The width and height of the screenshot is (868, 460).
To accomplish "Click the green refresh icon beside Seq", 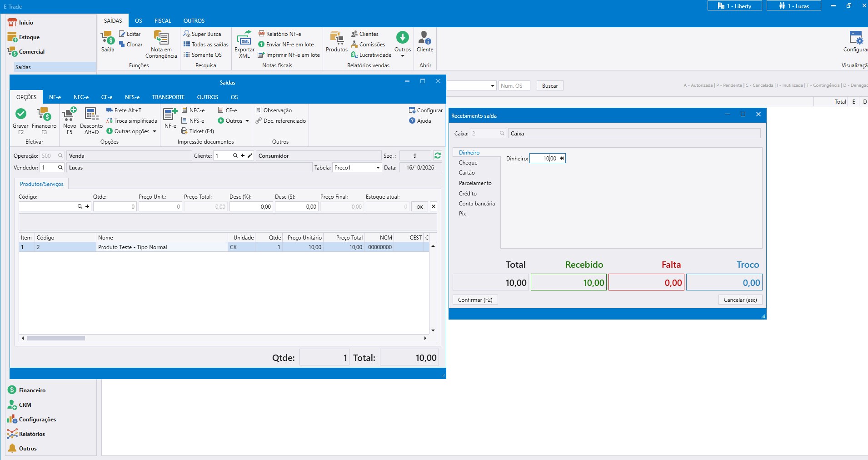I will point(437,155).
